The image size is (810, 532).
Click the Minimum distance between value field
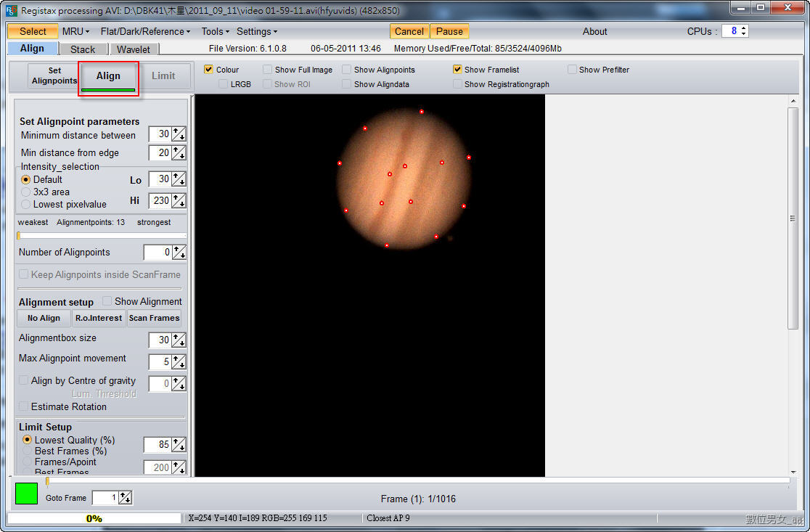pyautogui.click(x=160, y=134)
